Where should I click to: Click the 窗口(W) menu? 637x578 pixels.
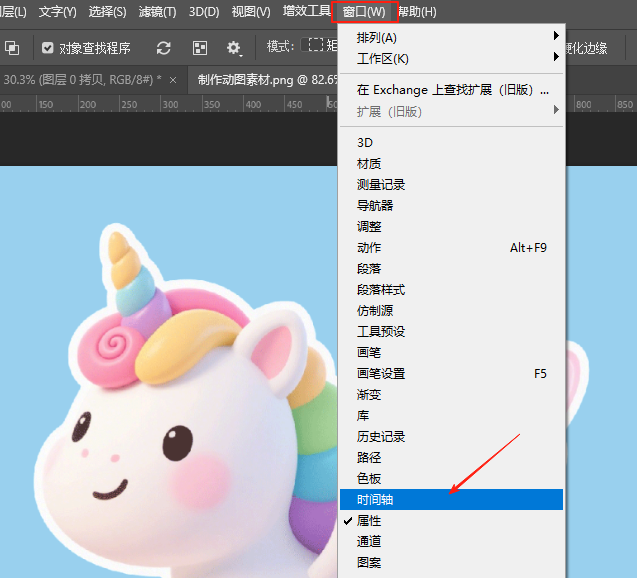tap(364, 12)
